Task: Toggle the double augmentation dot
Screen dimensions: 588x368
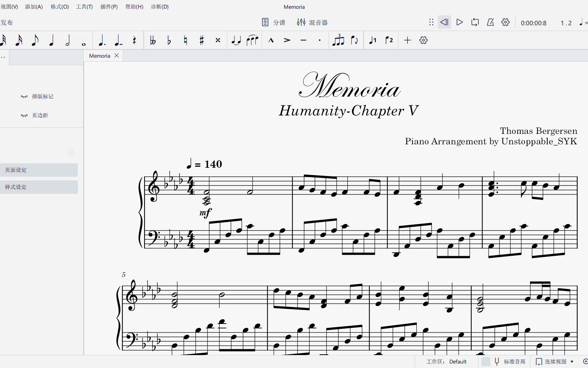Action: 118,40
